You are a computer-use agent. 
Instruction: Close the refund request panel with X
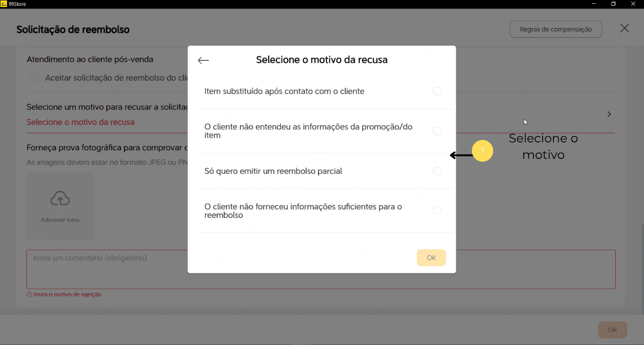(x=624, y=28)
